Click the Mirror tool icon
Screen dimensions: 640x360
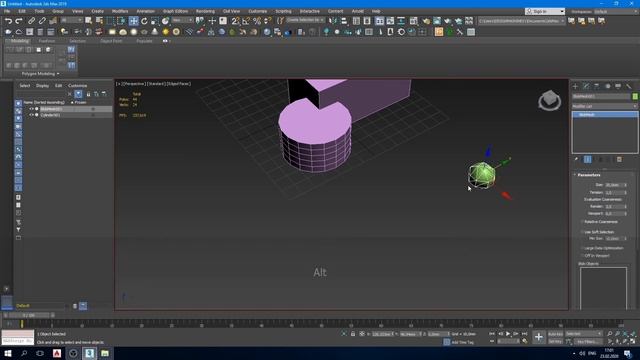click(x=333, y=21)
